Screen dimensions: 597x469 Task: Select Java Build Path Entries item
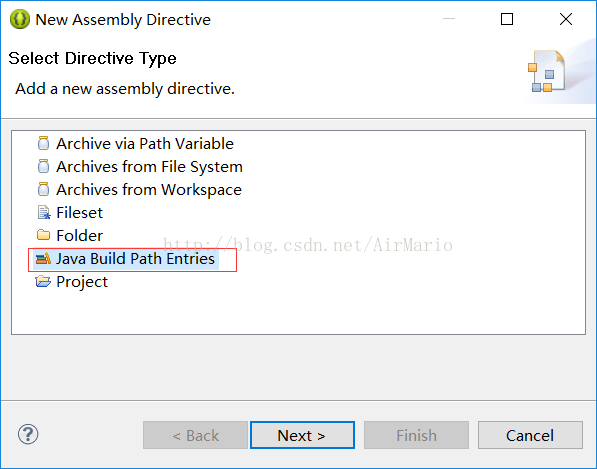(135, 258)
